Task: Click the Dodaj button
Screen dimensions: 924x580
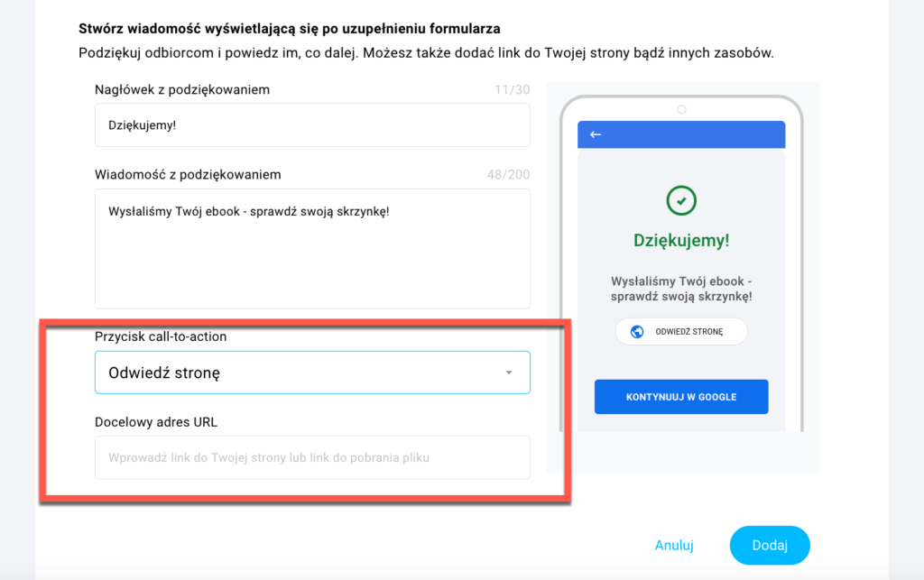Action: point(770,545)
